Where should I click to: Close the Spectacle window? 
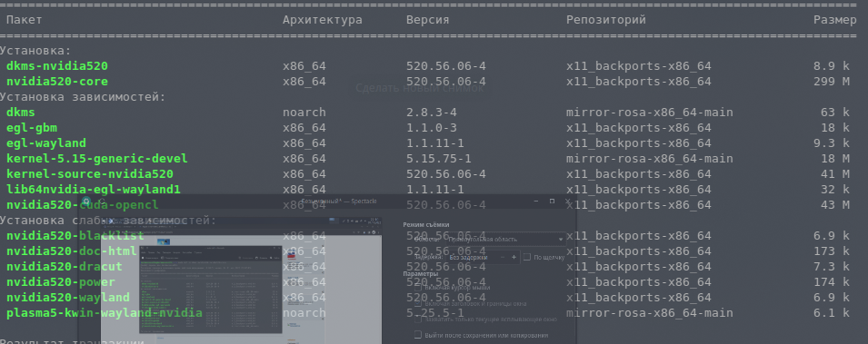coord(568,201)
